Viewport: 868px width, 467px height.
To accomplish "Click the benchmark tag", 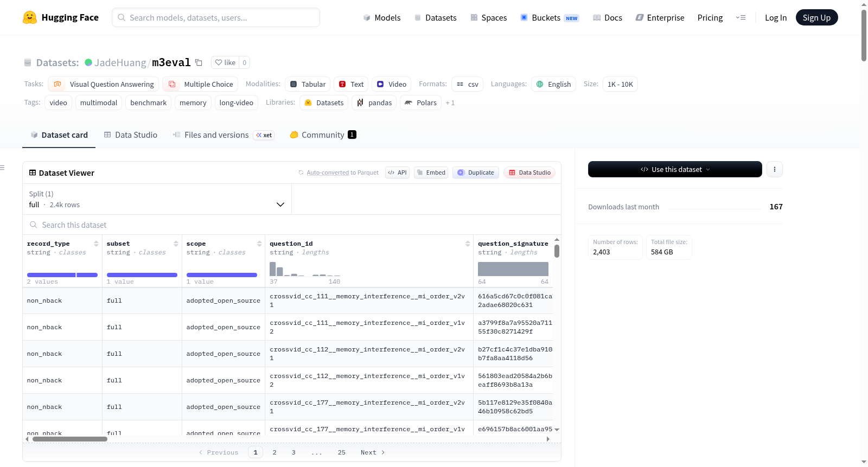I will point(149,103).
